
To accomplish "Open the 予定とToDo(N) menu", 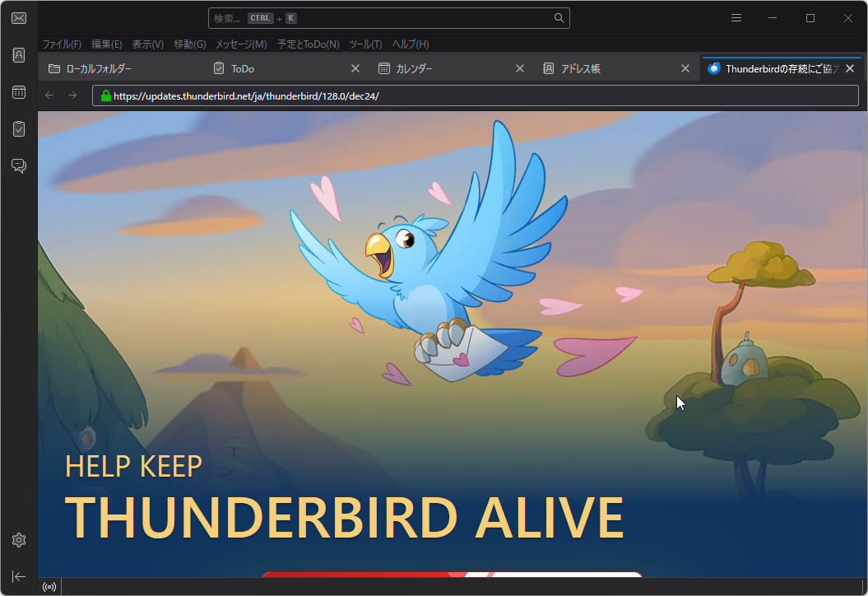I will [x=309, y=44].
